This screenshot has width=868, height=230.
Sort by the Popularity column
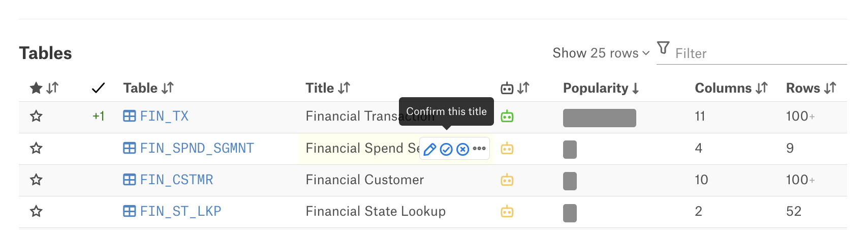point(601,88)
